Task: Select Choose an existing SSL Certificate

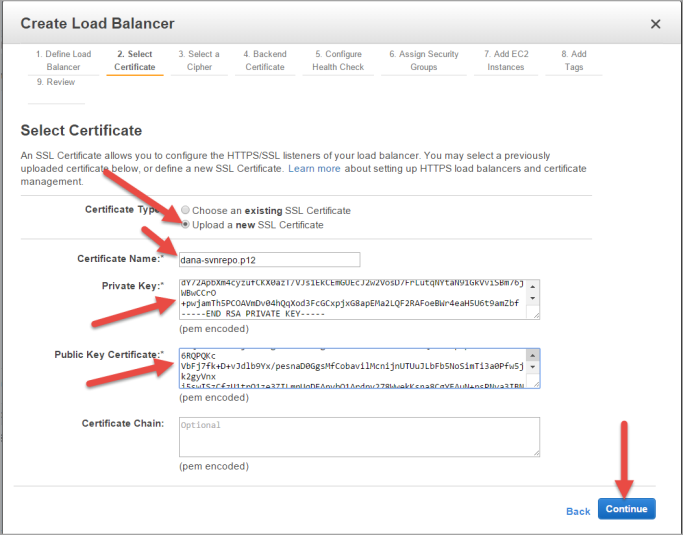Action: [186, 210]
